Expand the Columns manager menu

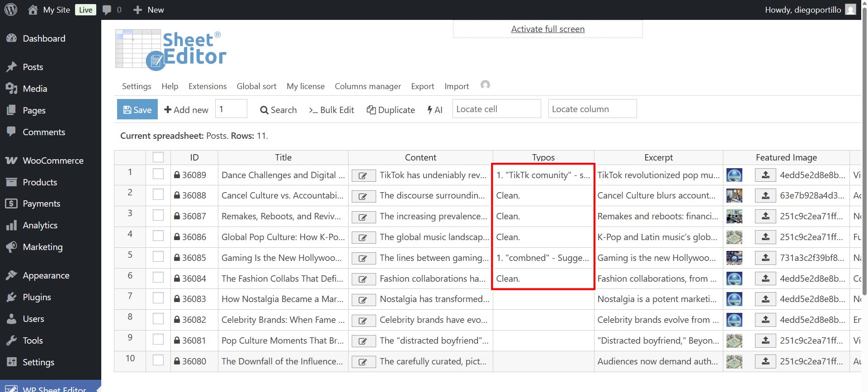[368, 86]
